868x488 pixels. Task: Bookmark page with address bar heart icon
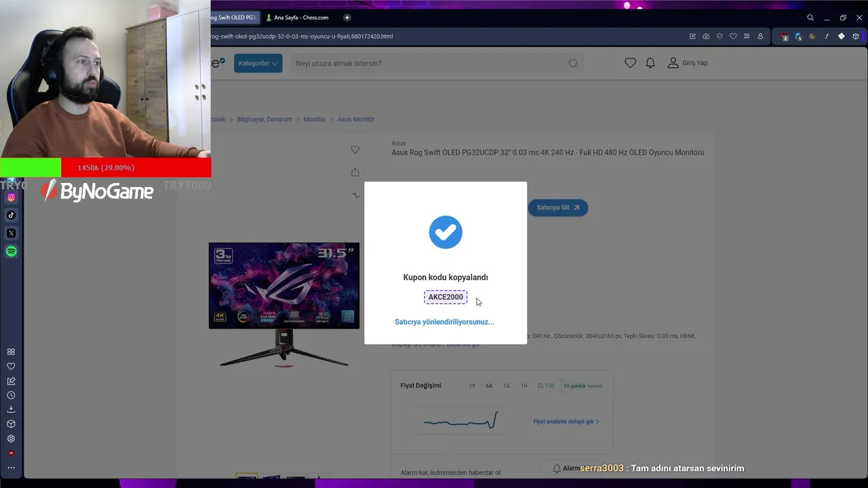click(x=733, y=36)
